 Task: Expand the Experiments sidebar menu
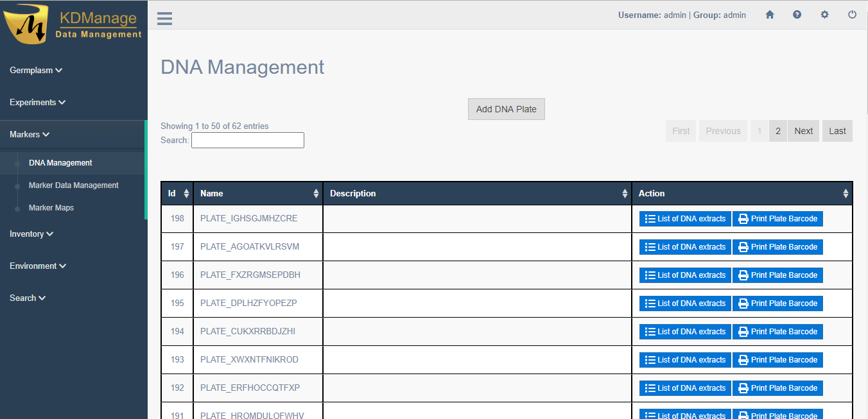point(37,103)
